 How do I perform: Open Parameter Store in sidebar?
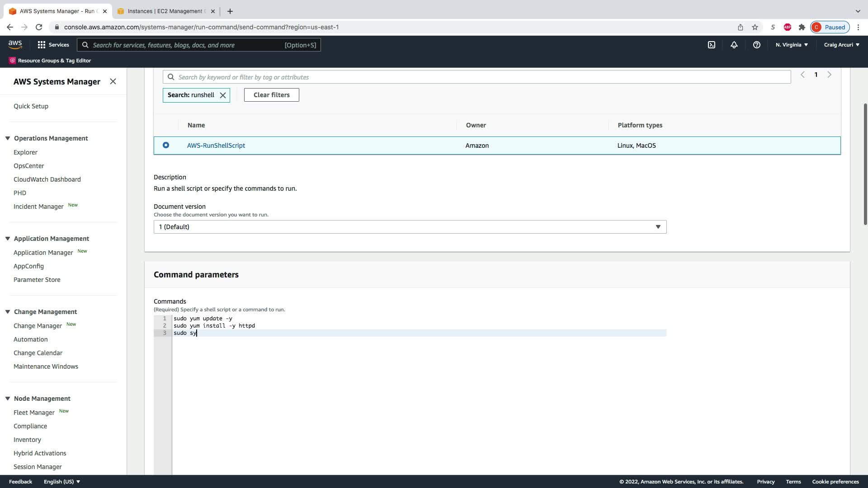(x=37, y=280)
